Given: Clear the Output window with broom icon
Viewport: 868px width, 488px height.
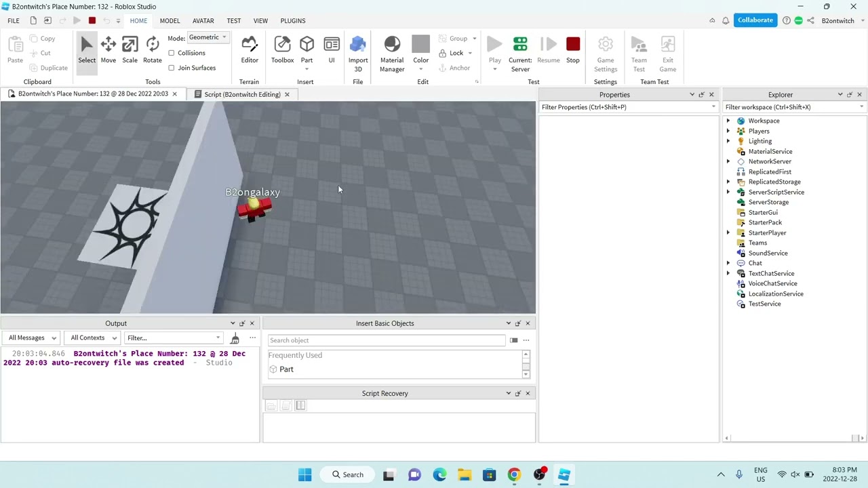Looking at the screenshot, I should point(235,338).
